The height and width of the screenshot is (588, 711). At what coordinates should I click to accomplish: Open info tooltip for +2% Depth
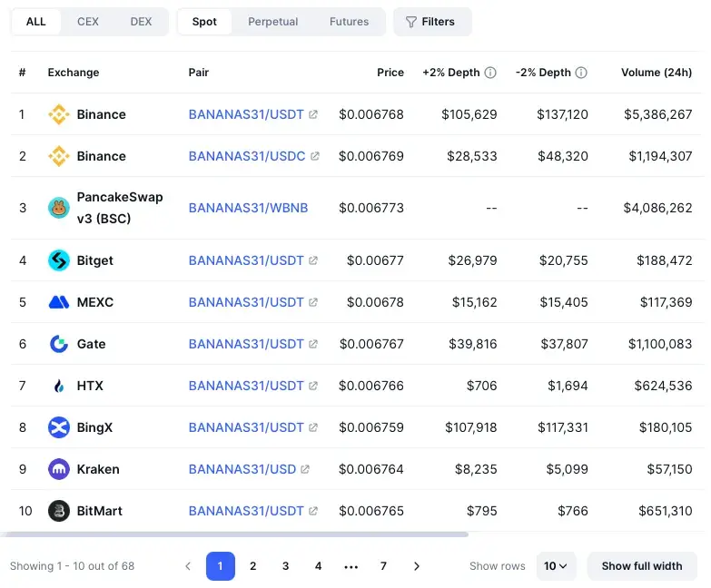click(x=490, y=73)
